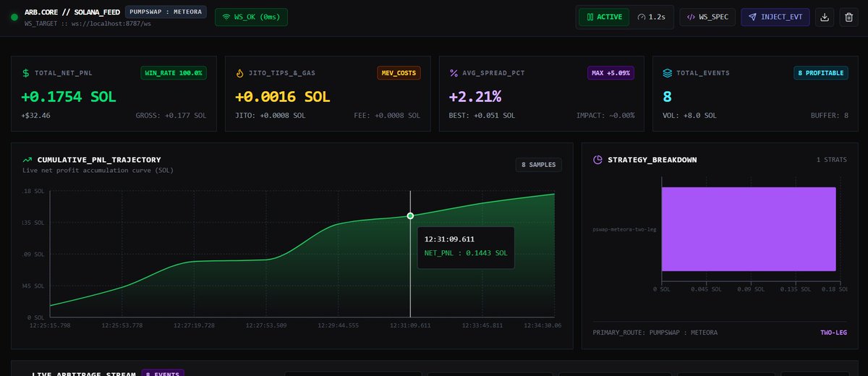The image size is (868, 376).
Task: Open the WS_SPEC panel
Action: click(707, 17)
